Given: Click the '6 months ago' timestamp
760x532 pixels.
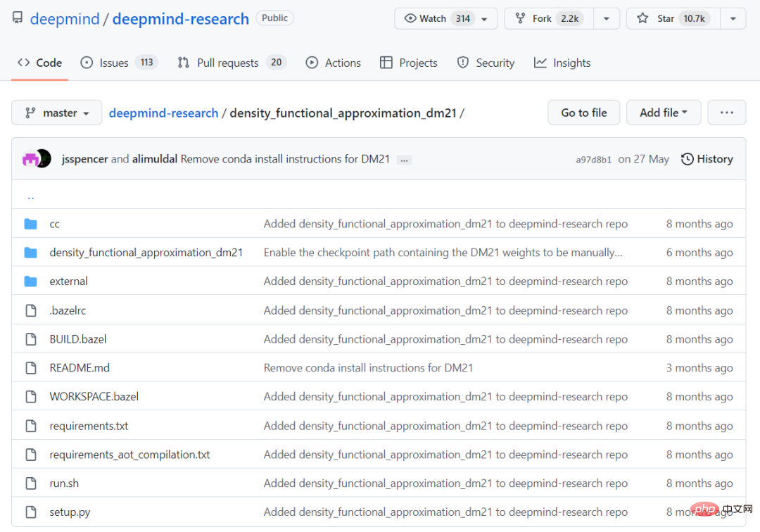Looking at the screenshot, I should [x=699, y=253].
